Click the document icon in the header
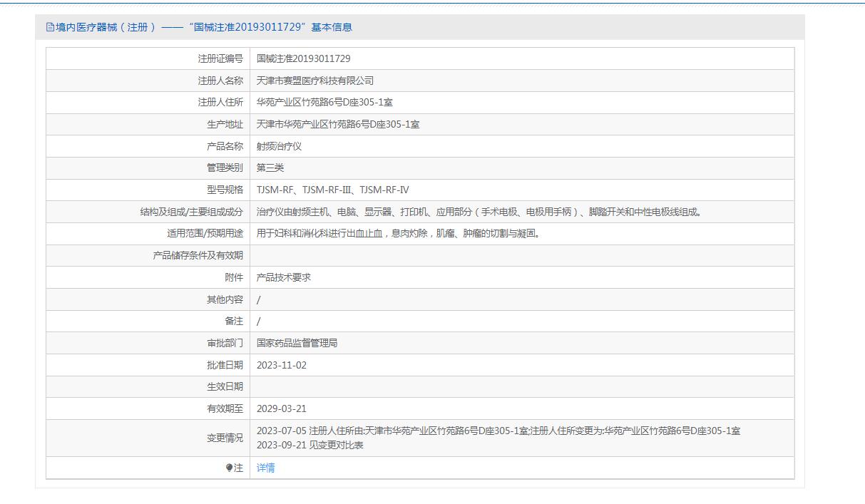 tap(50, 28)
